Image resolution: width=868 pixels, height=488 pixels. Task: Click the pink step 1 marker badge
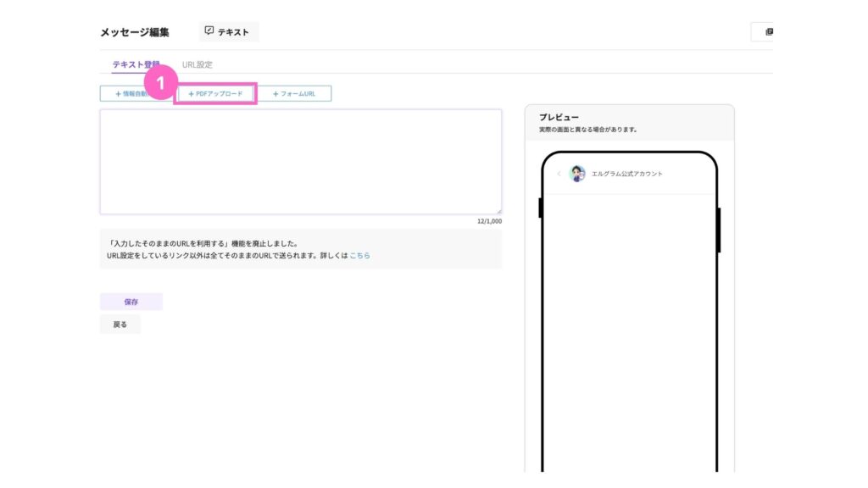click(x=161, y=85)
